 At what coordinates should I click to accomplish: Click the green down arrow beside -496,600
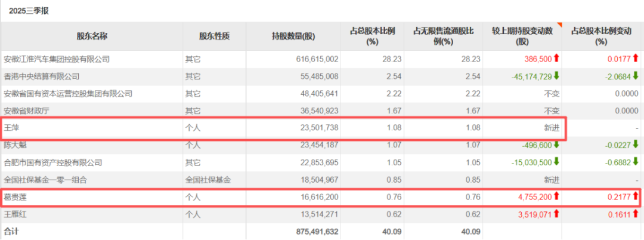[x=556, y=145]
